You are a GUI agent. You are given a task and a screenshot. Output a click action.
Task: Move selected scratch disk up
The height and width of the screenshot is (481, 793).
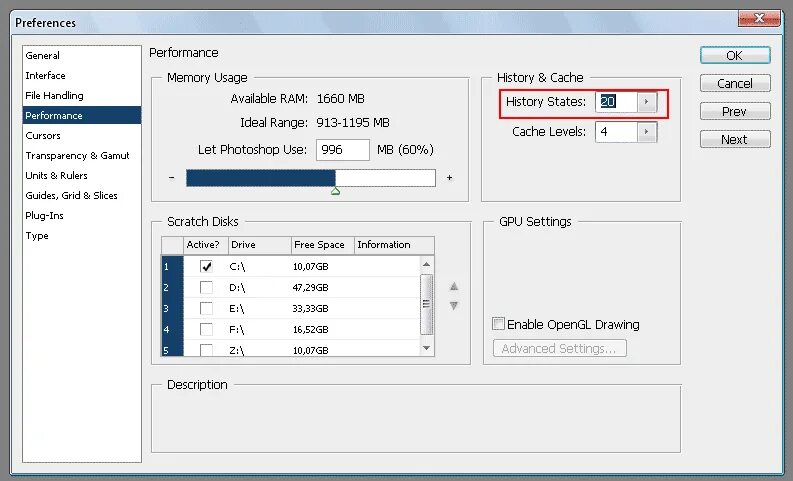(x=454, y=287)
